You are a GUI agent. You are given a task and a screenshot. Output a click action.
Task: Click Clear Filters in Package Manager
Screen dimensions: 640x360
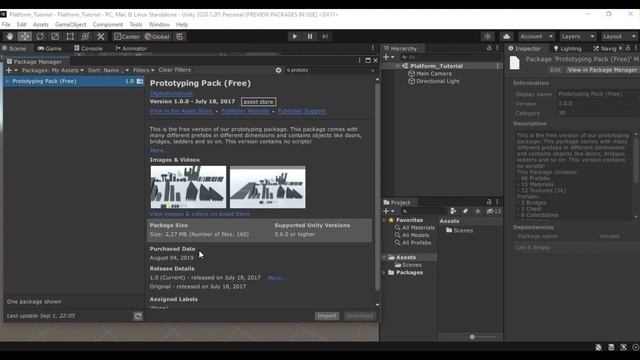pyautogui.click(x=174, y=70)
